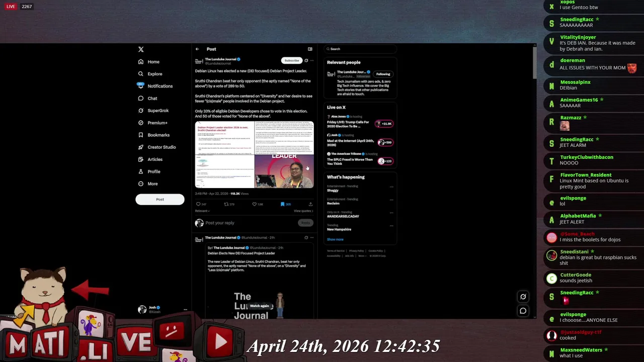
Task: Go back using the arrow beside Post
Action: click(x=197, y=49)
